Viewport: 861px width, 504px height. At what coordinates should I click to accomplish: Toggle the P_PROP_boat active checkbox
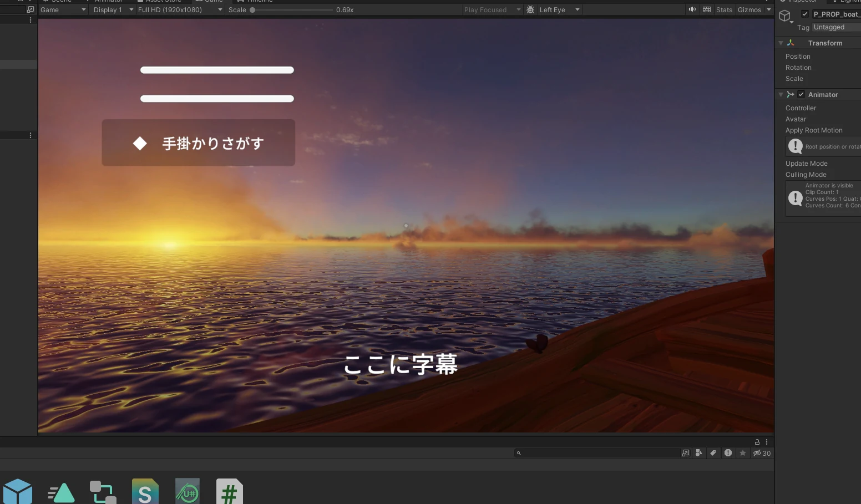[805, 14]
